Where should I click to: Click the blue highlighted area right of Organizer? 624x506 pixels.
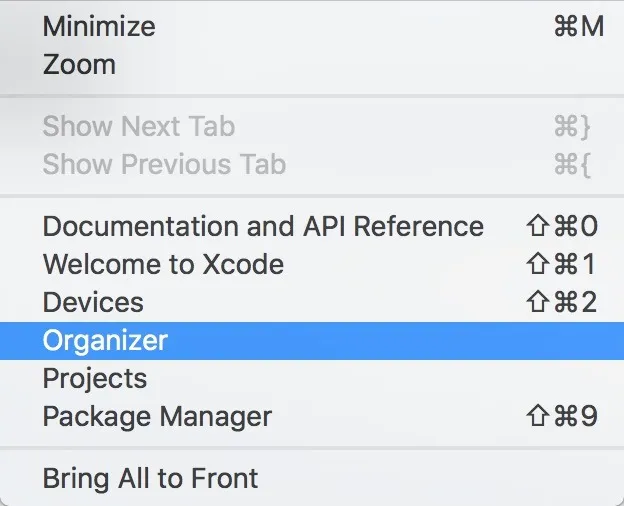400,341
